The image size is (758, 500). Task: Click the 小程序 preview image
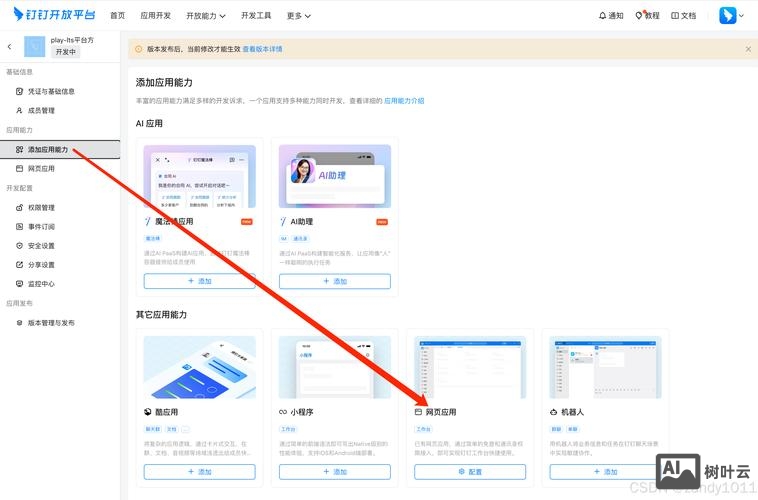335,368
